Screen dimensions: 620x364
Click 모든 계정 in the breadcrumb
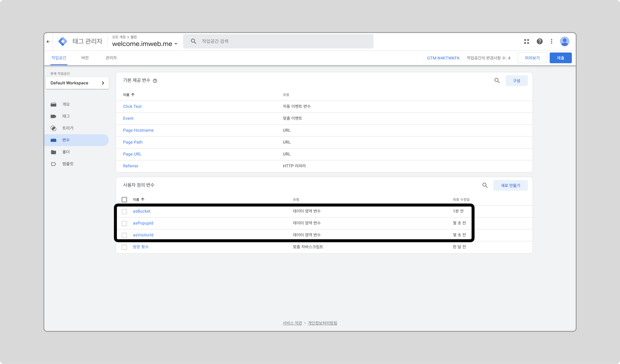click(x=119, y=37)
